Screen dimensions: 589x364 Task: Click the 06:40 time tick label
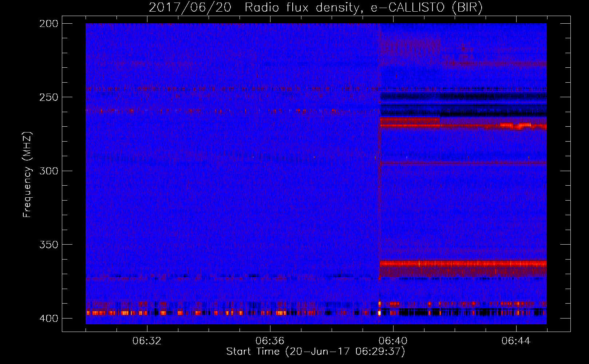(393, 341)
